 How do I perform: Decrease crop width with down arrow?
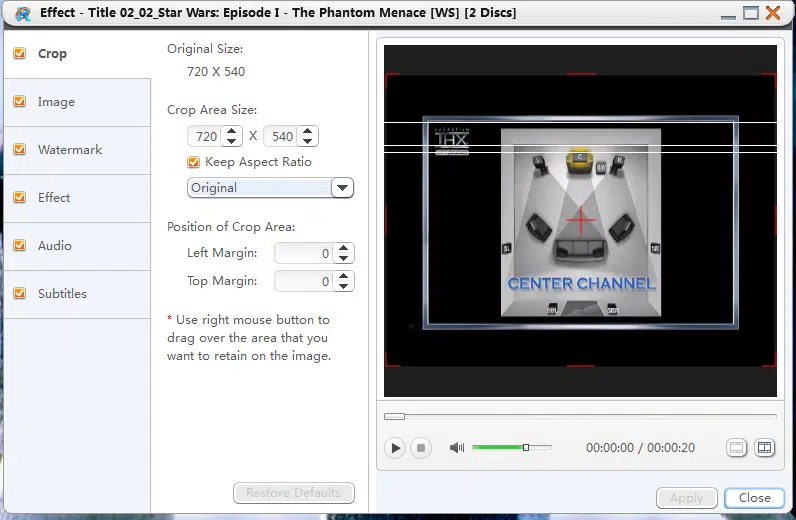click(231, 141)
